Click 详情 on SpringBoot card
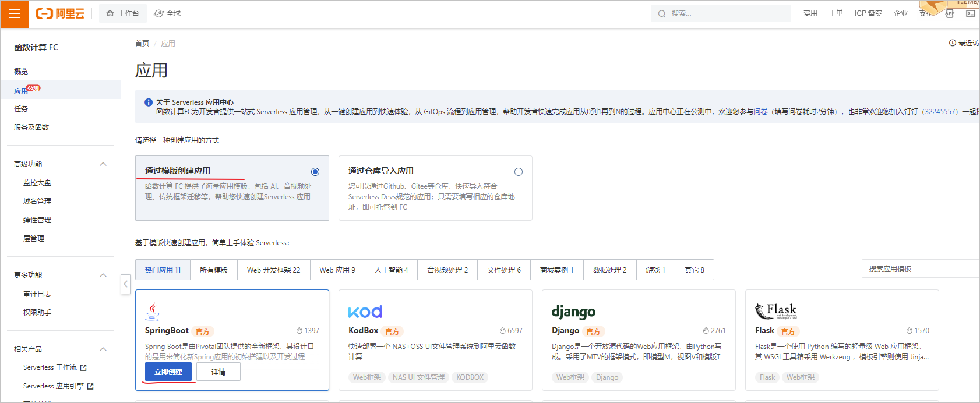980x403 pixels. coord(218,372)
